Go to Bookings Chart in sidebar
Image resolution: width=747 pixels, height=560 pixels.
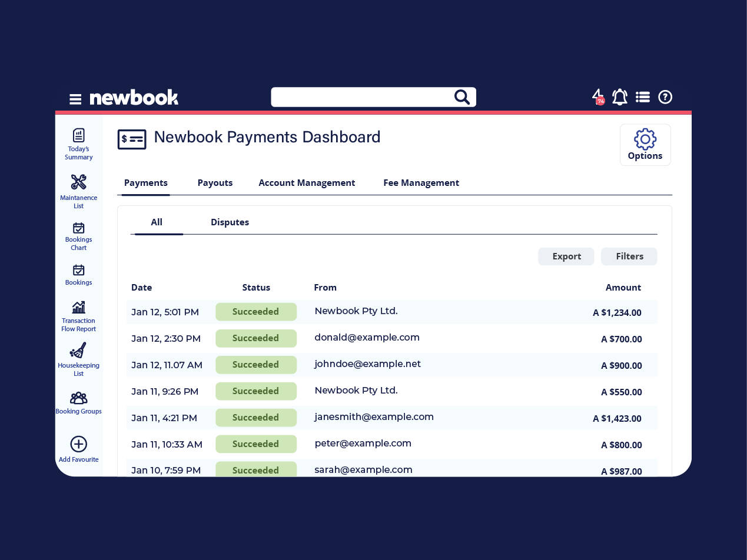(78, 236)
